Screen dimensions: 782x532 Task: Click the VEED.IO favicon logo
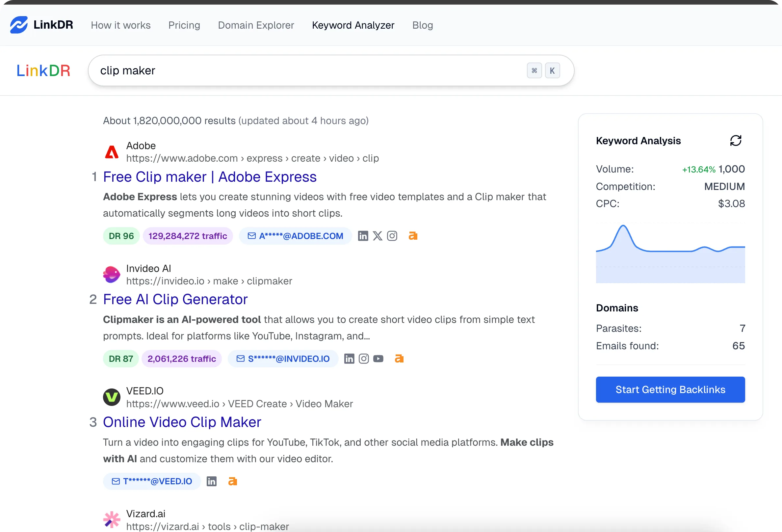pyautogui.click(x=112, y=397)
